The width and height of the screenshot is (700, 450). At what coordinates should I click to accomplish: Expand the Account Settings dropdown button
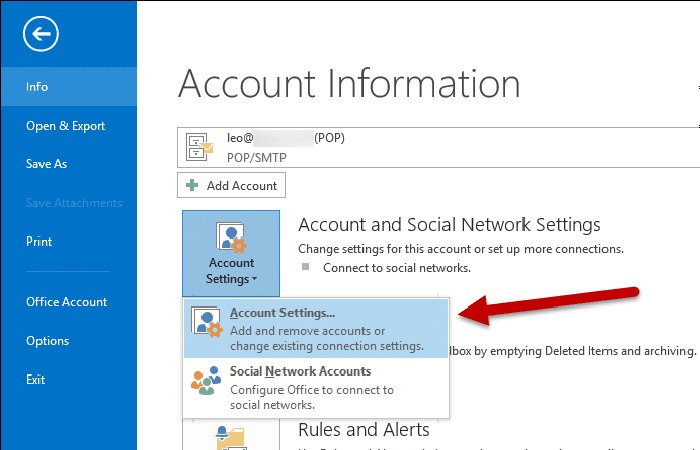point(231,253)
